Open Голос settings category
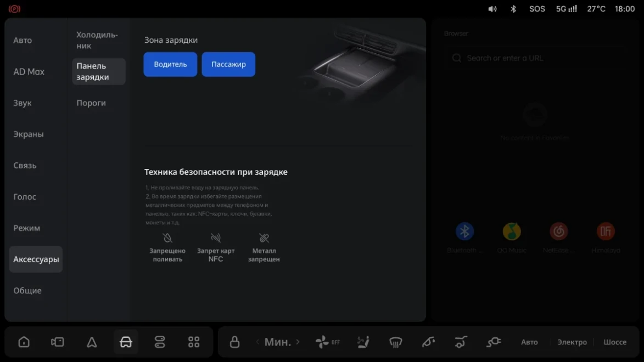The height and width of the screenshot is (362, 644). pyautogui.click(x=25, y=196)
